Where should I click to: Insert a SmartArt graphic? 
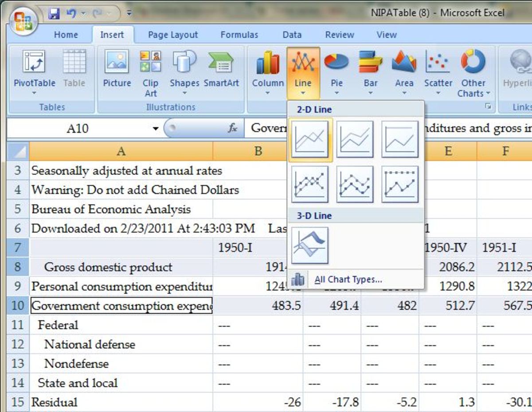(222, 71)
